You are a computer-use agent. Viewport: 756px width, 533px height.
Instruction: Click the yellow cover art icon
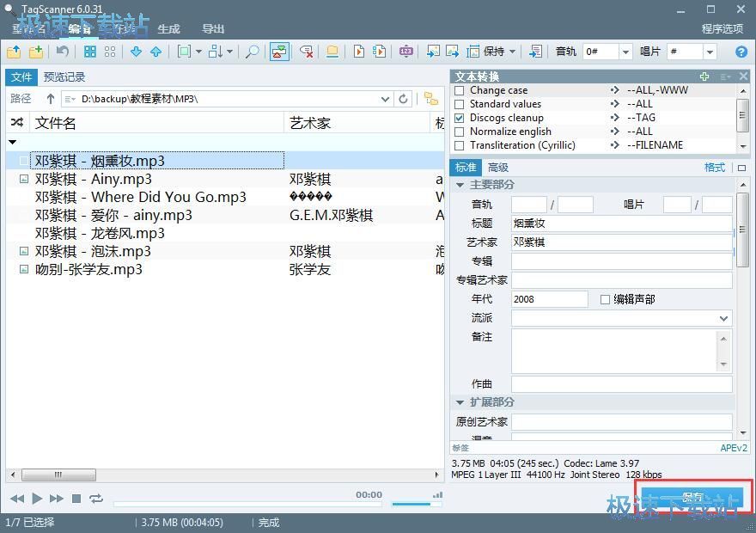332,52
